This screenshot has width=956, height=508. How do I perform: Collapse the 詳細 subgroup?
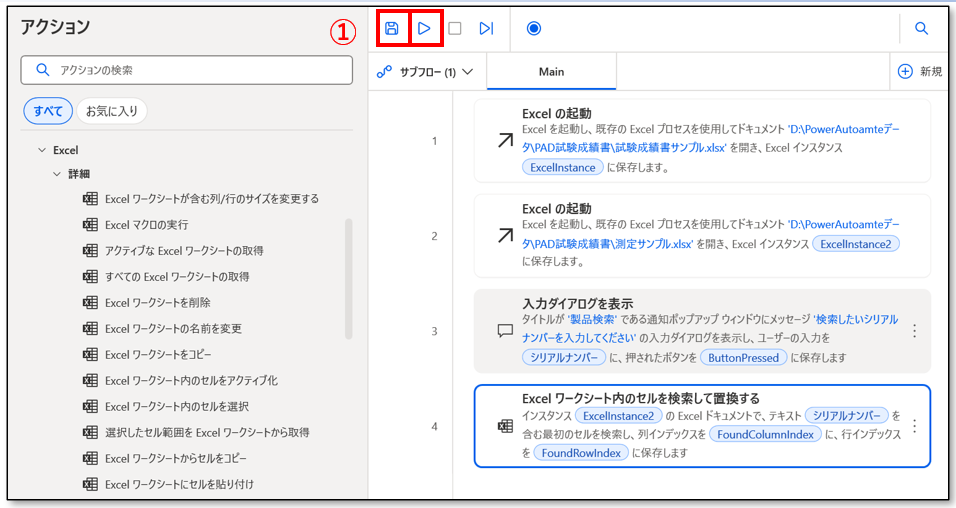58,174
